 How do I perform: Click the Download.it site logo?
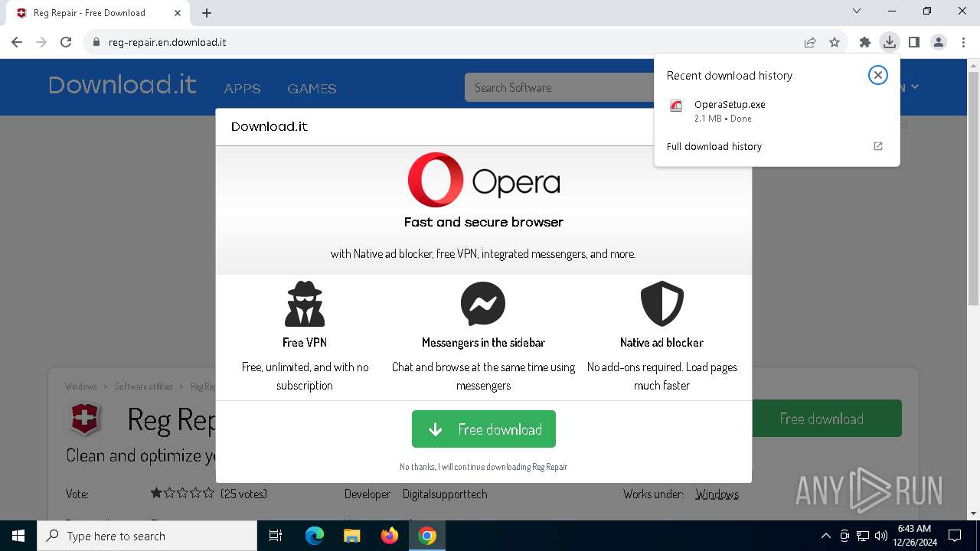point(122,85)
